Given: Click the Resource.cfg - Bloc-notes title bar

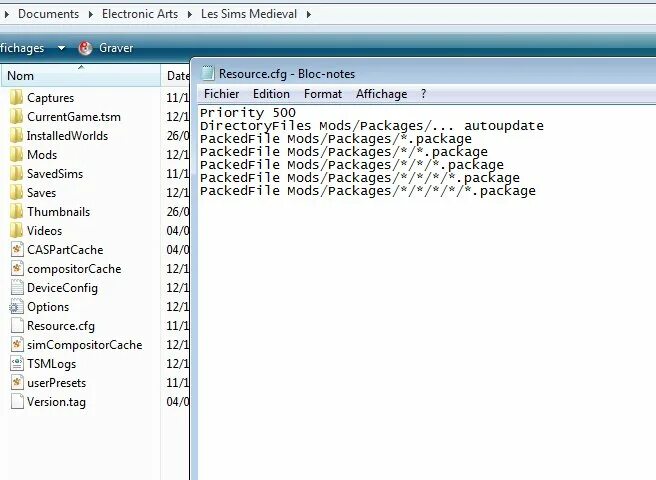Looking at the screenshot, I should tap(423, 74).
